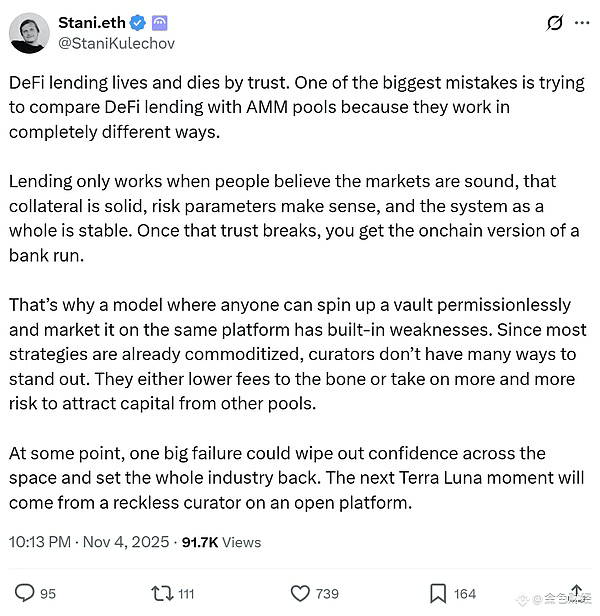
Task: Click the 739 likes count
Action: tap(327, 594)
